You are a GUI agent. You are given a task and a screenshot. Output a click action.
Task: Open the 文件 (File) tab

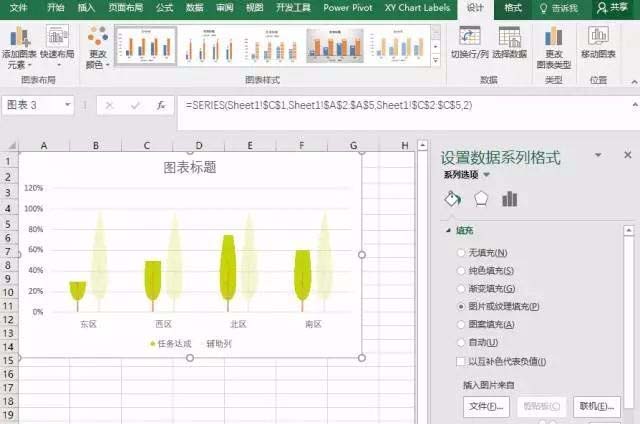pos(19,8)
